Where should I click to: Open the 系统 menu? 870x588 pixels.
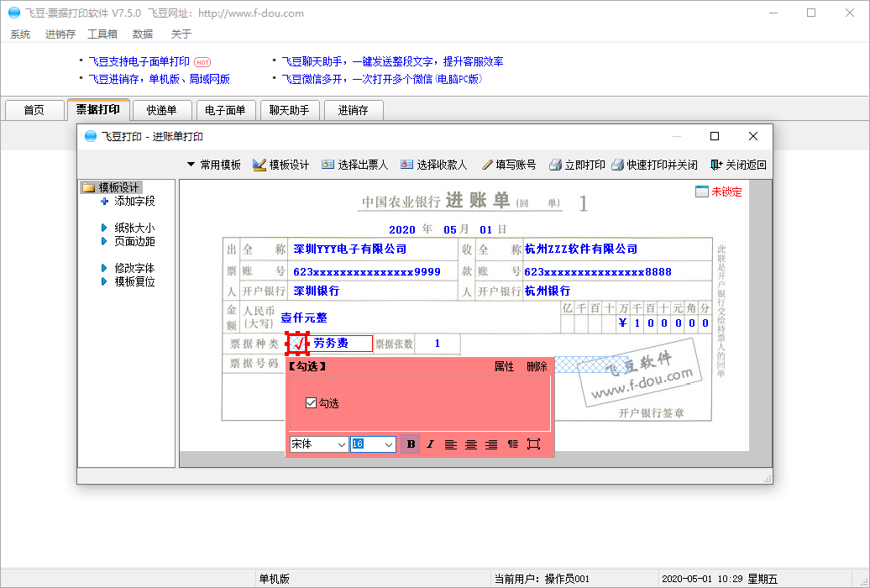[20, 34]
